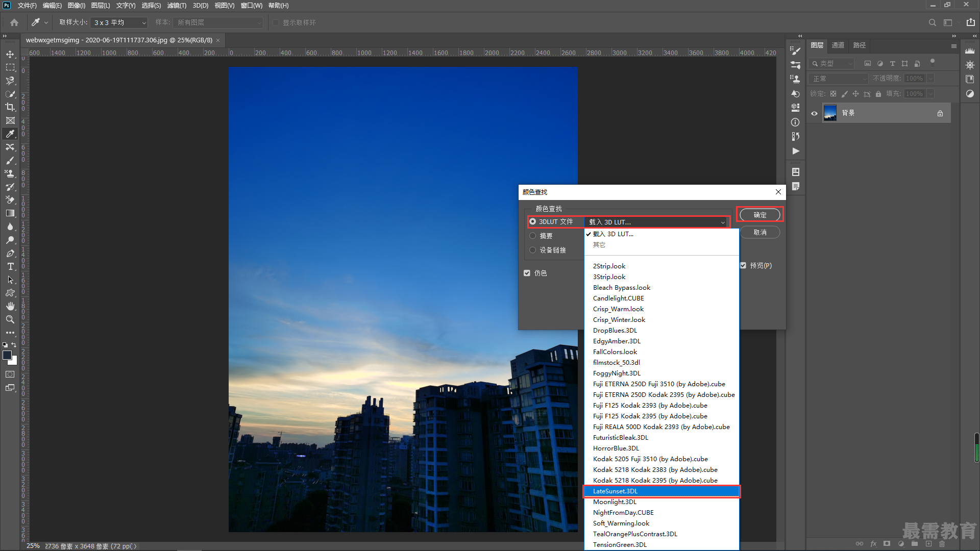The height and width of the screenshot is (551, 980).
Task: Switch to the 通道 tab
Action: pos(838,45)
